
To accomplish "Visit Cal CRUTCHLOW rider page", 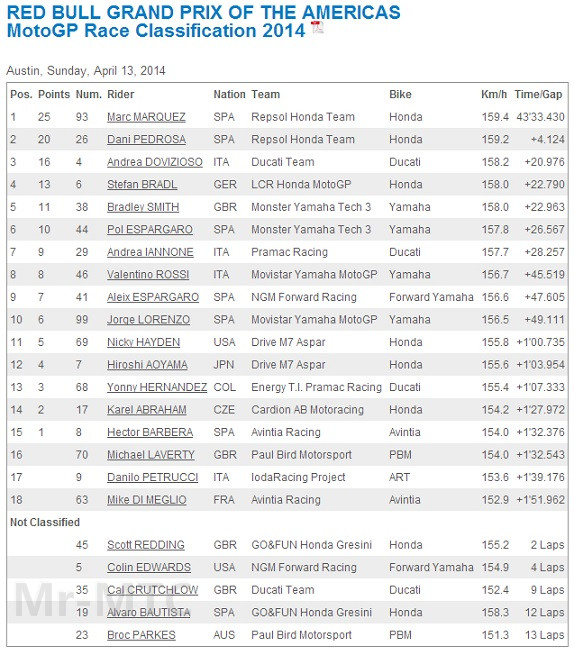I will (152, 591).
